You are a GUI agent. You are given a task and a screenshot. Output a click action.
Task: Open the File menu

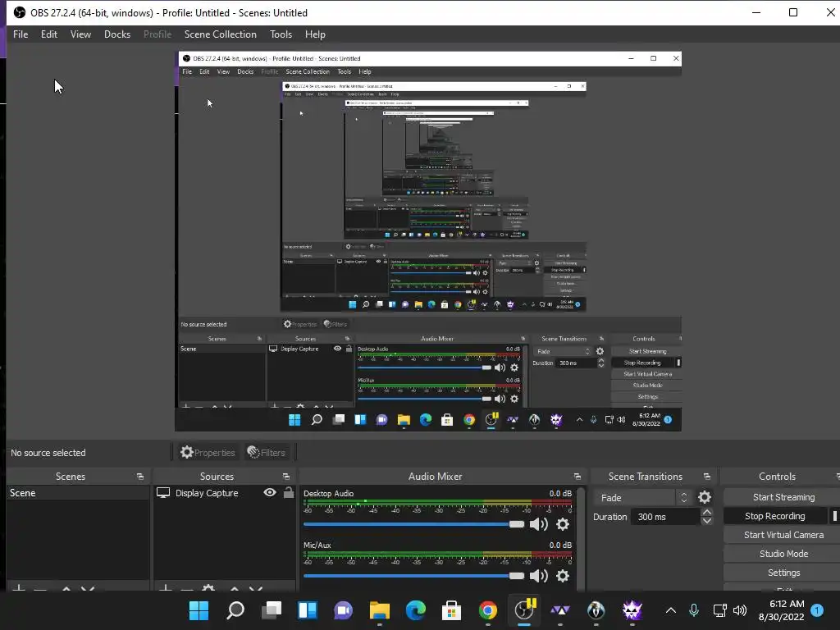[x=21, y=34]
